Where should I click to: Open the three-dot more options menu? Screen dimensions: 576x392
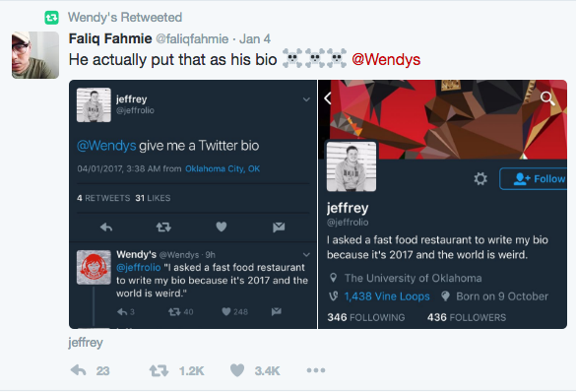(x=316, y=370)
